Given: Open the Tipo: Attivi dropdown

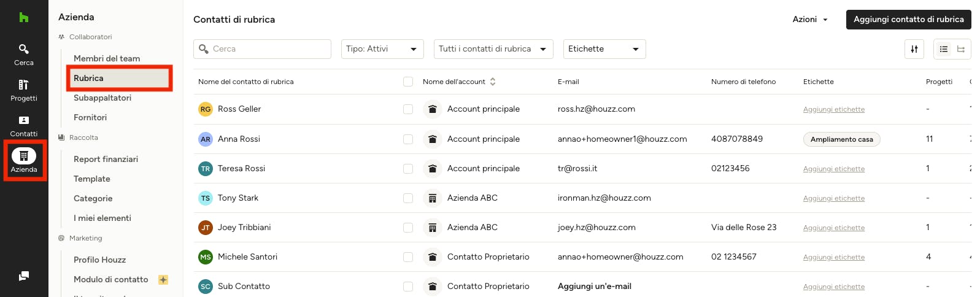Looking at the screenshot, I should (382, 49).
